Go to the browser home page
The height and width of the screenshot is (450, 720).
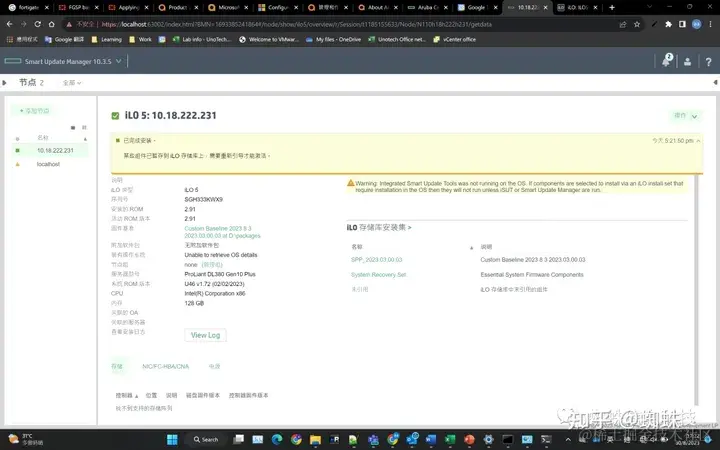coord(51,24)
